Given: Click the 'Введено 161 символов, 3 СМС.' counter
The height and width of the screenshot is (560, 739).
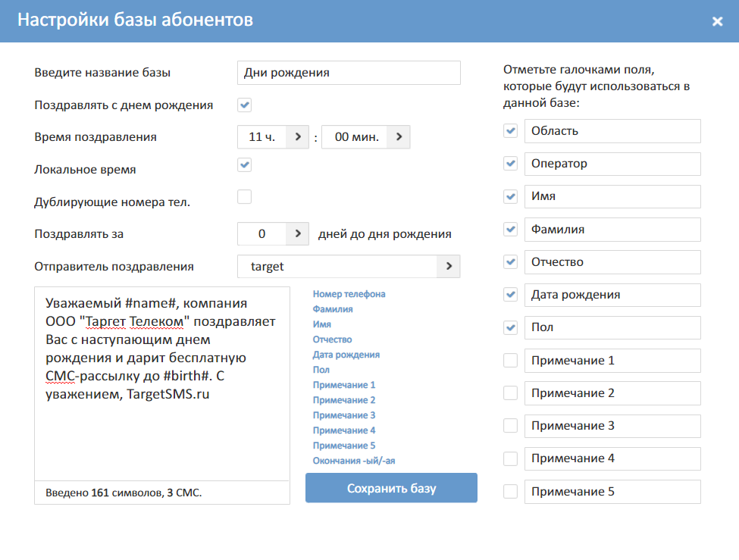Looking at the screenshot, I should [x=124, y=493].
